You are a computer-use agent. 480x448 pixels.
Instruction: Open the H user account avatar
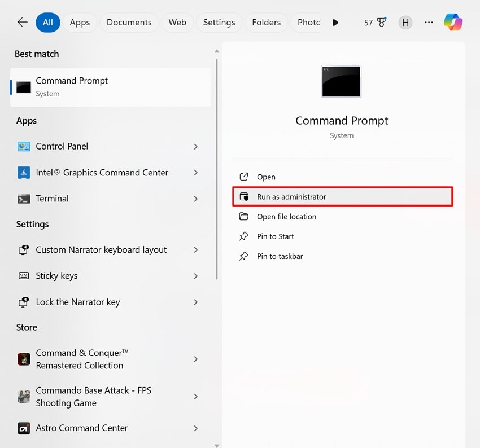[405, 23]
